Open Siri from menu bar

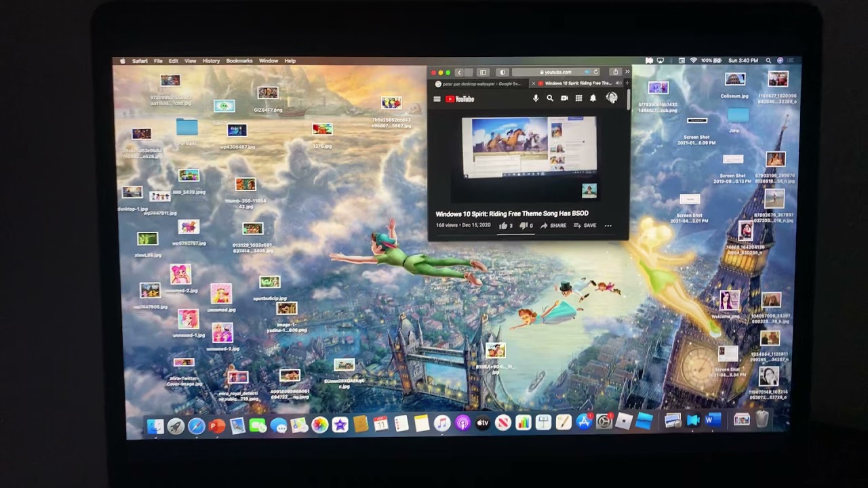pos(780,60)
